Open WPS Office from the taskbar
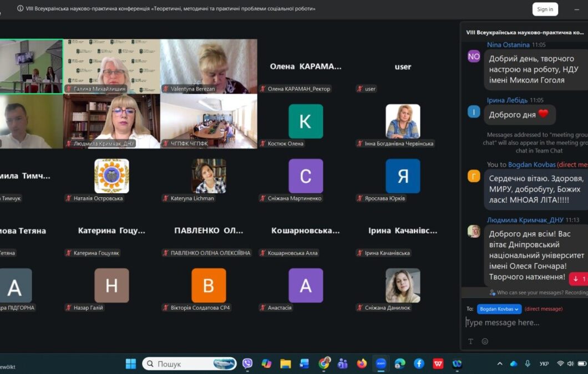This screenshot has width=588, height=374. click(438, 363)
